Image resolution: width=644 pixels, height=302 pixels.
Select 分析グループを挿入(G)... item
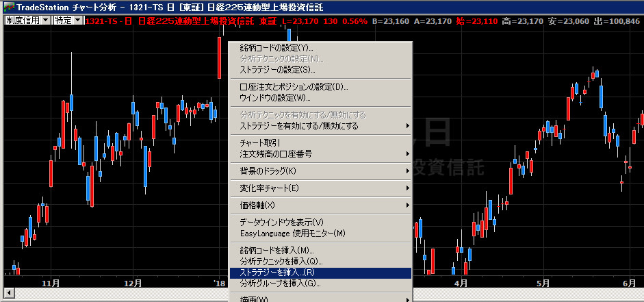(x=320, y=284)
